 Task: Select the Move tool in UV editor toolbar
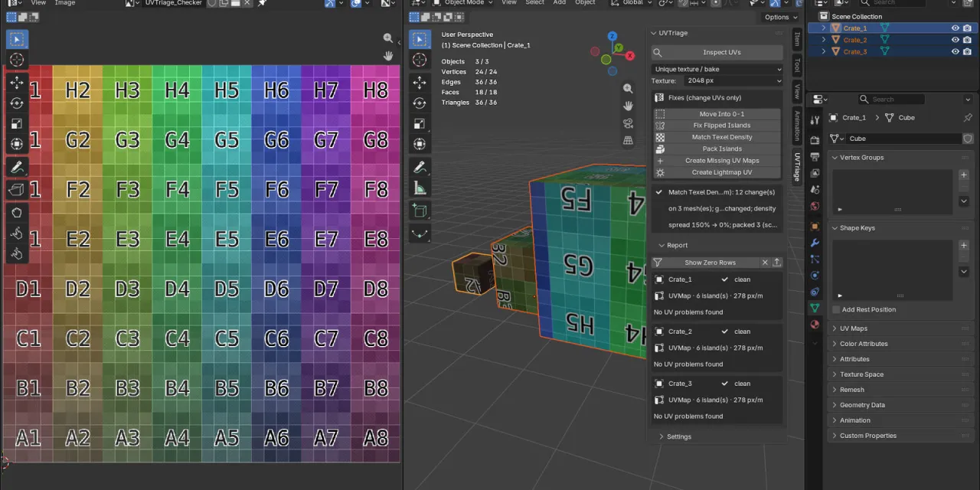[17, 83]
